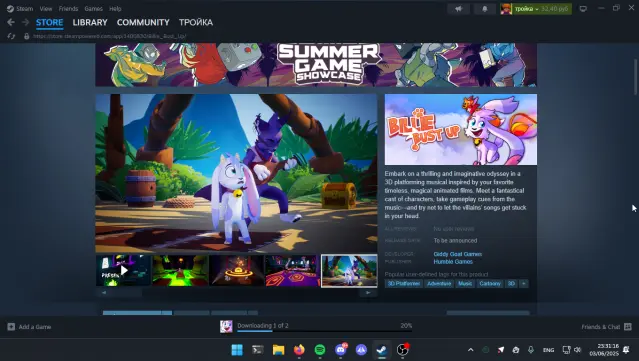The image size is (639, 361).
Task: Select the beach scene screenshot thumbnail
Action: coord(349,271)
